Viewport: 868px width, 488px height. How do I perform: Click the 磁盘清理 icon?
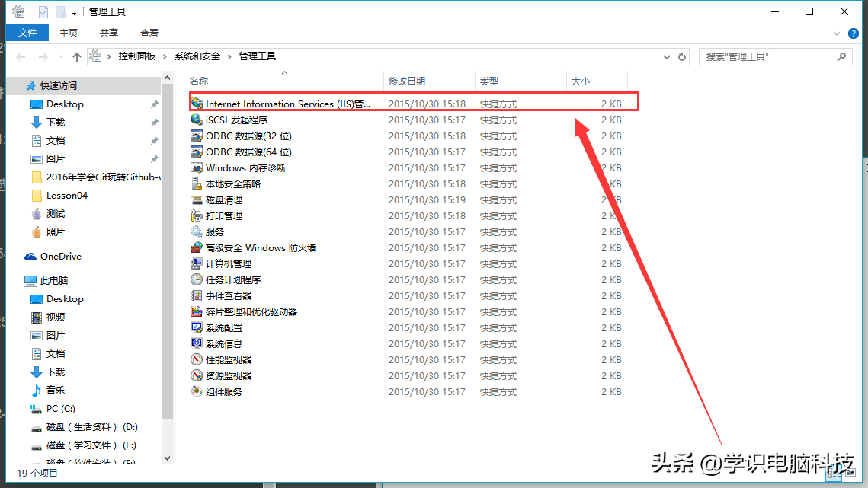(197, 199)
